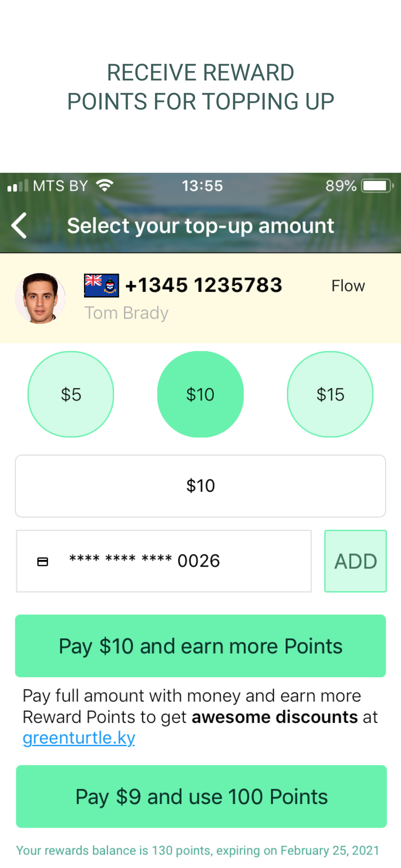
Task: Tap the back arrow icon
Action: pyautogui.click(x=19, y=226)
